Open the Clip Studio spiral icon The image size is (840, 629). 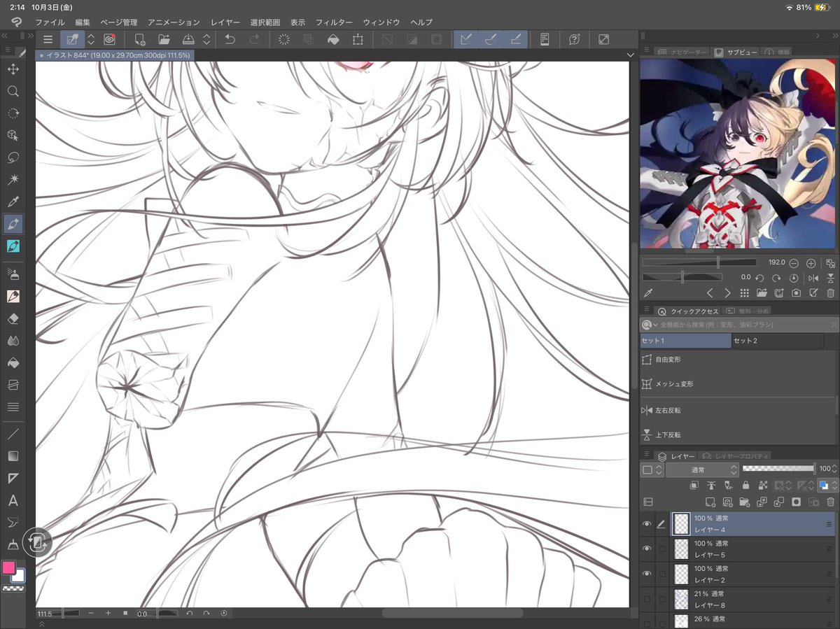109,40
